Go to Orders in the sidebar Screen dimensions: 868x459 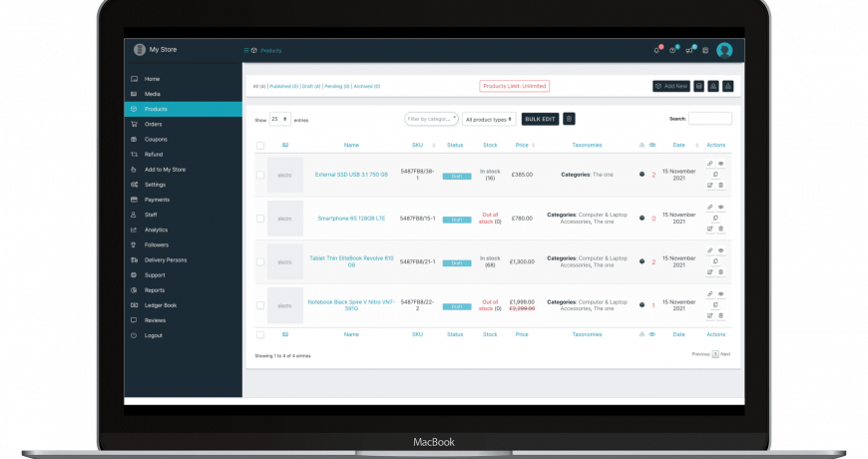(x=153, y=124)
